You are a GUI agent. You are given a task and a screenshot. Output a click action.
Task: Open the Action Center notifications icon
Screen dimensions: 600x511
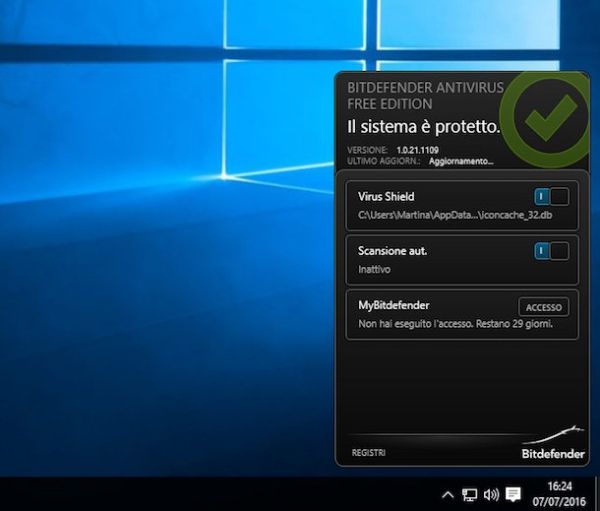coord(513,494)
